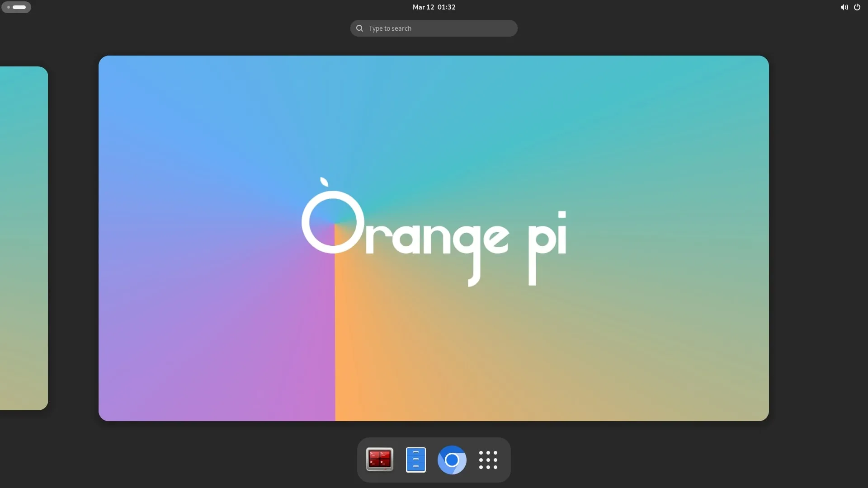Toggle Activities overview via top-left pill
868x488 pixels.
(16, 7)
